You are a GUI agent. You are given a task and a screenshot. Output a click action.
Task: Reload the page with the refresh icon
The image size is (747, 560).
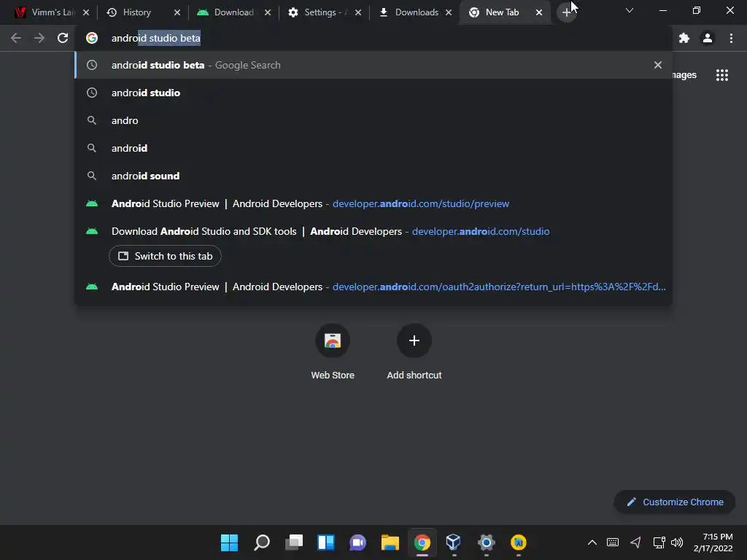(63, 38)
